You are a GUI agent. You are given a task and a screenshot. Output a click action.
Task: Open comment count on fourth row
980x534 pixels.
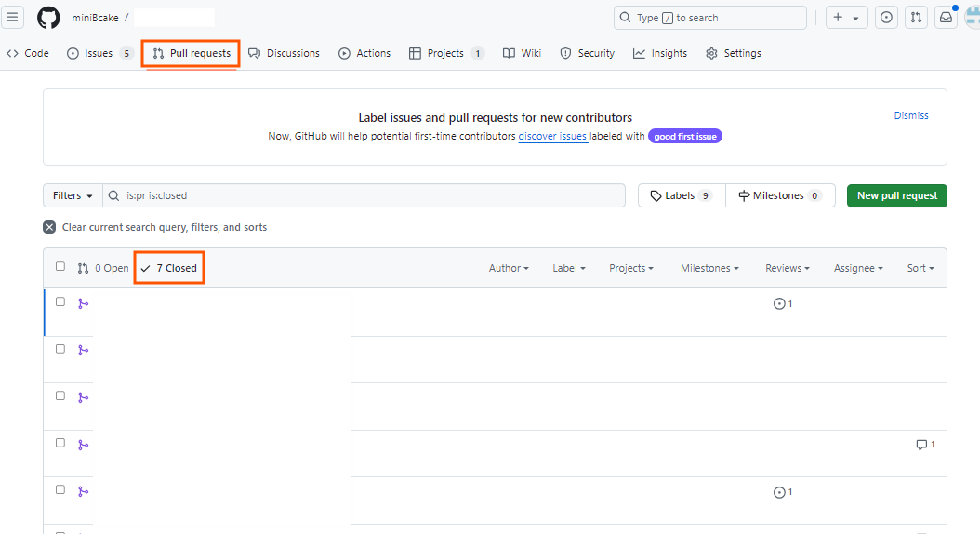926,445
